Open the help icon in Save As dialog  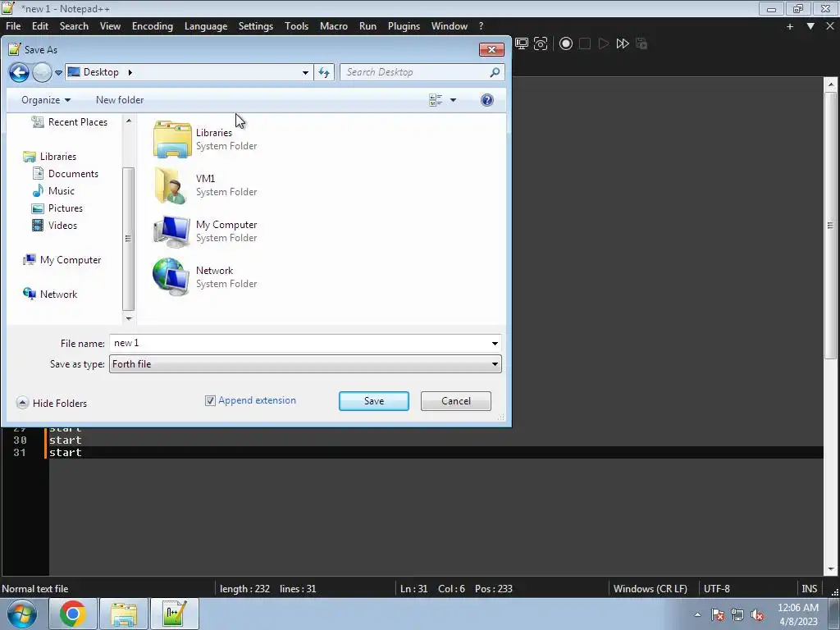487,100
